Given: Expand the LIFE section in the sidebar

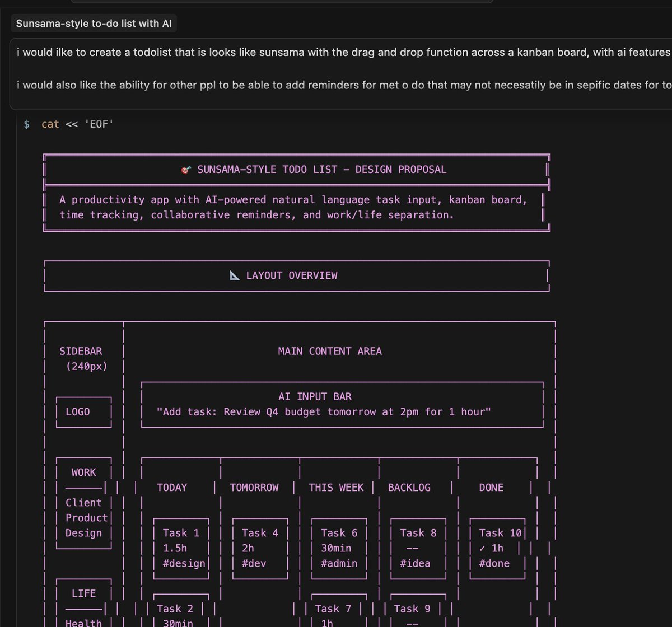Looking at the screenshot, I should [x=85, y=593].
